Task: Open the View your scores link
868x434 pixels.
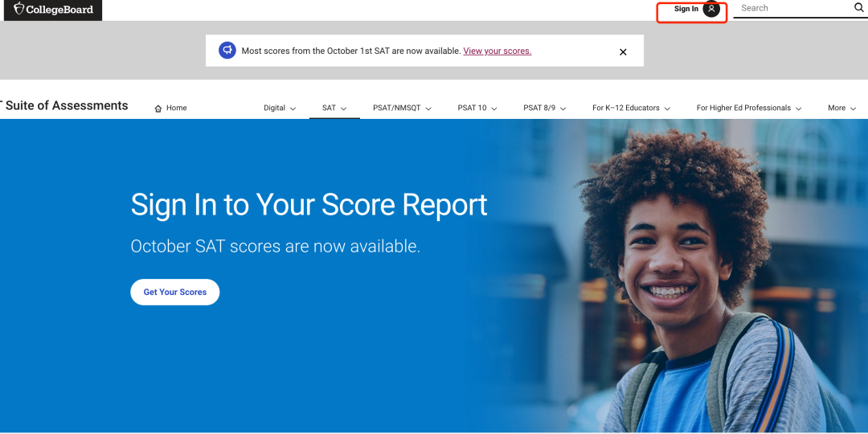Action: click(497, 51)
